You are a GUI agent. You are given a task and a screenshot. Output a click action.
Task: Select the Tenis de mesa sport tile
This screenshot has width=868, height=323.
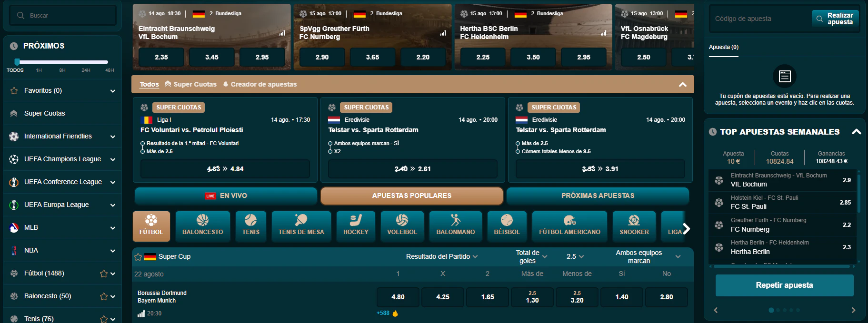click(x=301, y=226)
